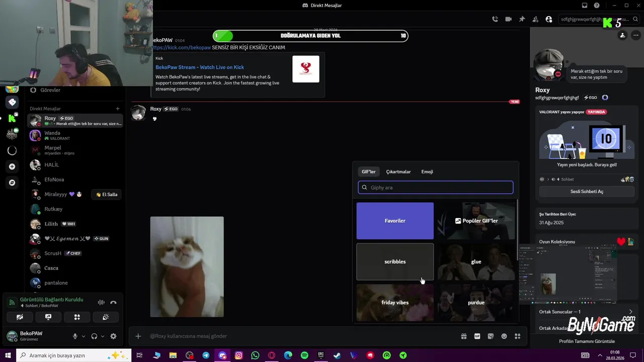This screenshot has width=644, height=362.
Task: Click the Giphy ara search box
Action: click(x=436, y=188)
